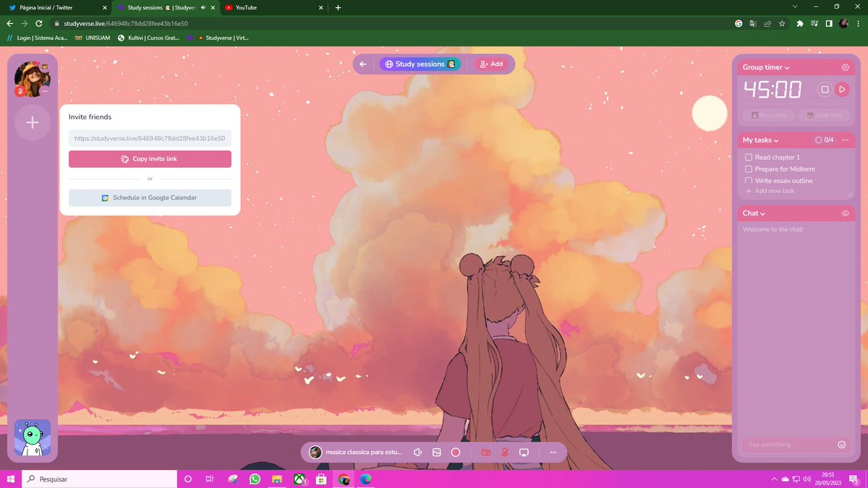Show hidden system tray icons
868x488 pixels.
tap(775, 479)
